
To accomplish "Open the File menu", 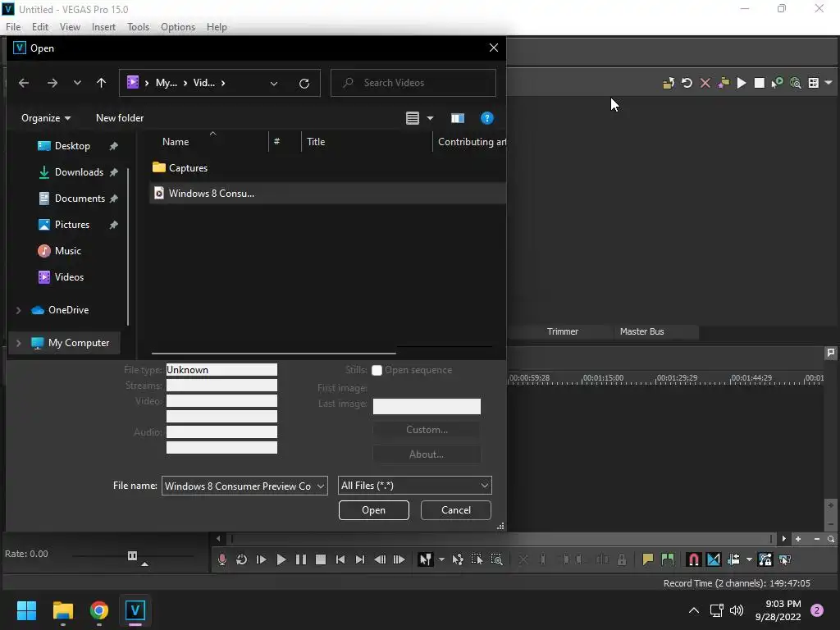I will [x=13, y=27].
